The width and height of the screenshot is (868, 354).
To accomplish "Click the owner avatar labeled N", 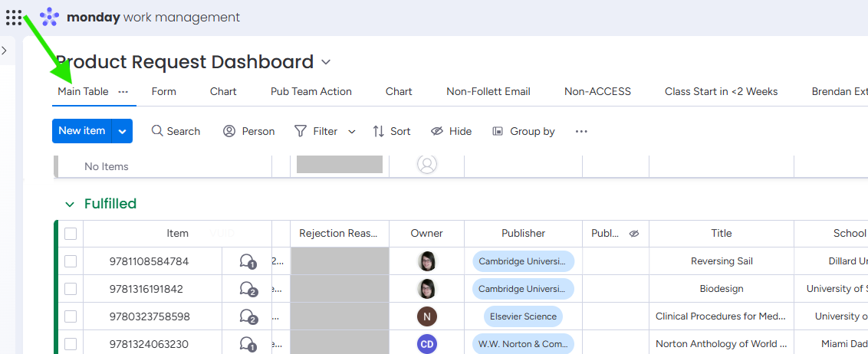I will click(427, 316).
